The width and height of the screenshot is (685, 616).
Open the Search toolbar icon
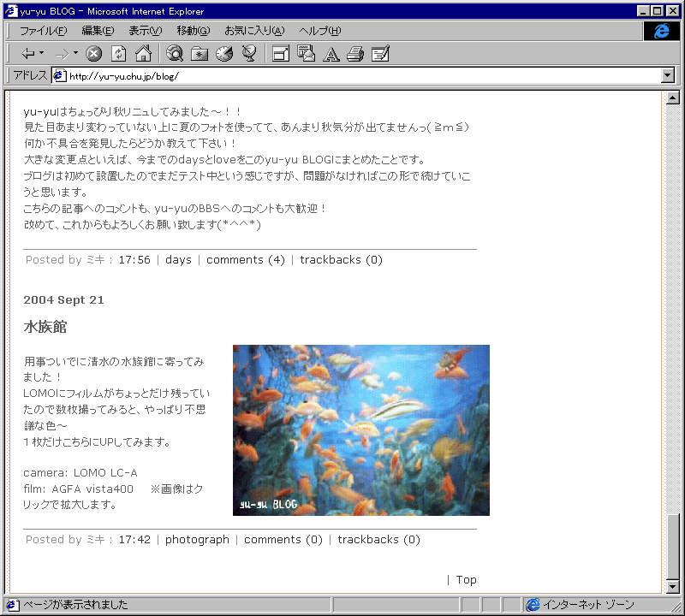point(175,54)
